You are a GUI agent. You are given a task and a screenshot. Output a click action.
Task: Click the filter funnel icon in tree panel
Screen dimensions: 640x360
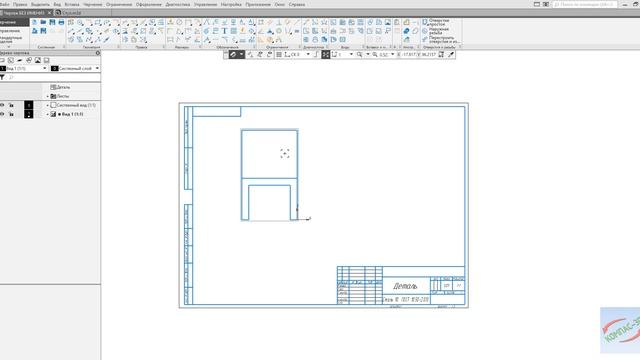2,77
